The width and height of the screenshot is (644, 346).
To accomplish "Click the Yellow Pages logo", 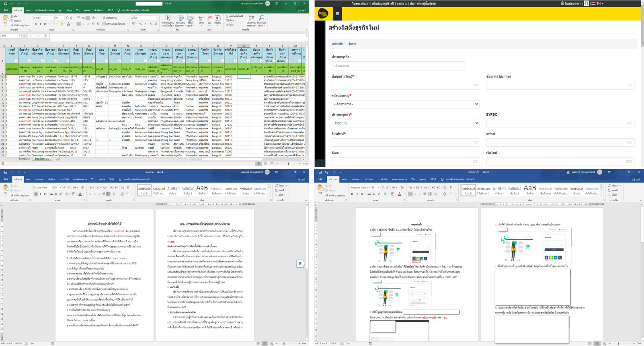I will 323,14.
